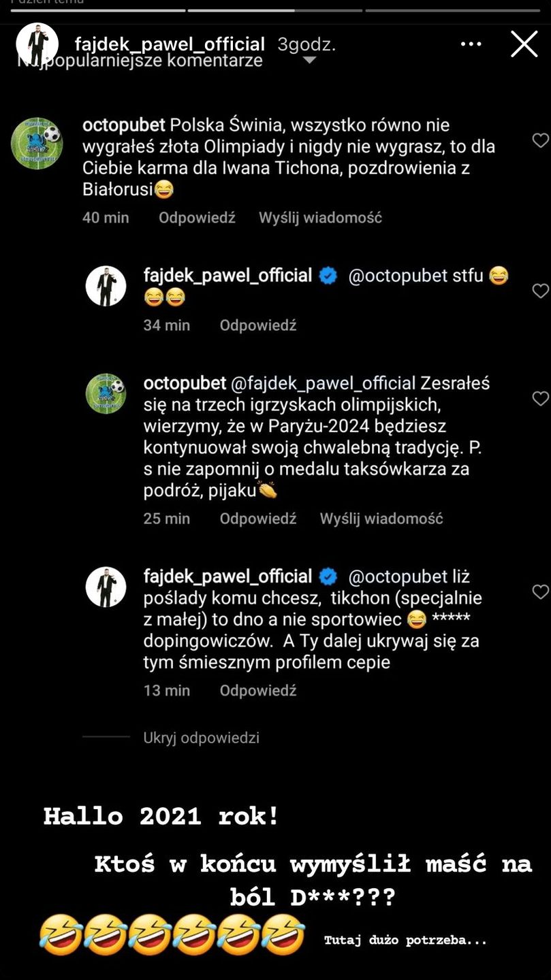
Task: Open the three-dots story options menu
Action: (471, 44)
